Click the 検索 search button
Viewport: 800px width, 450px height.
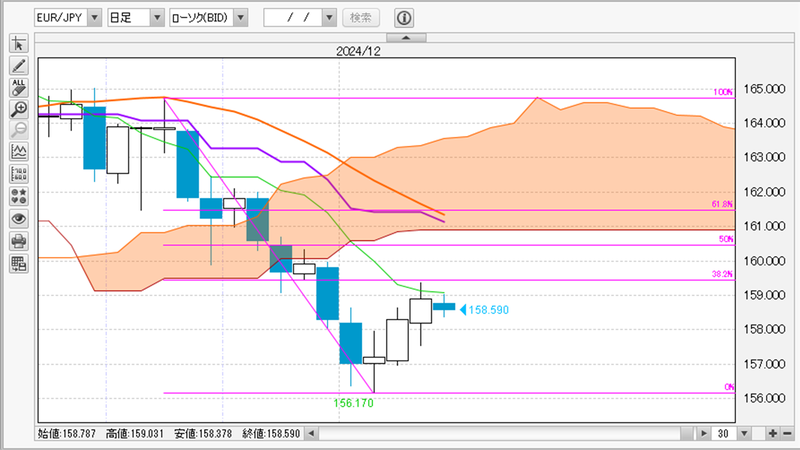[x=361, y=18]
